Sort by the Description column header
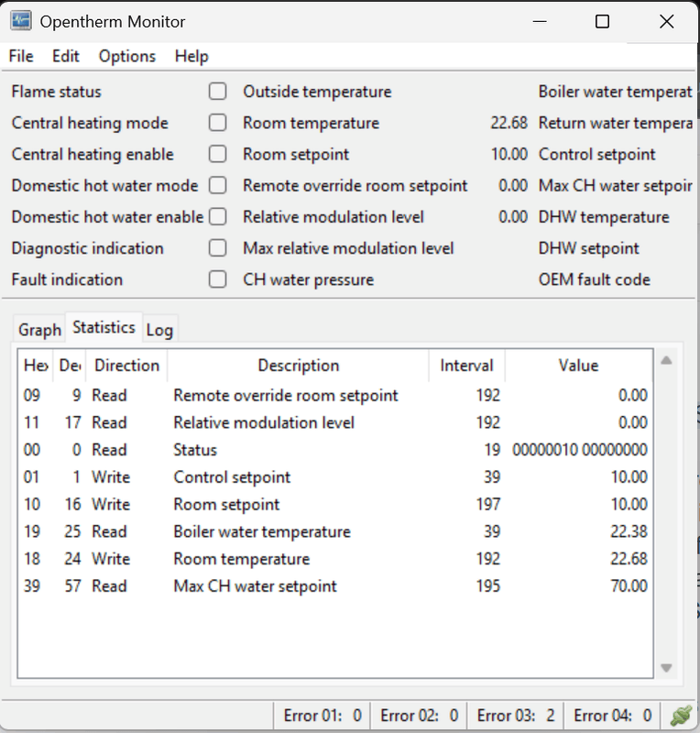The height and width of the screenshot is (733, 700). pos(299,365)
